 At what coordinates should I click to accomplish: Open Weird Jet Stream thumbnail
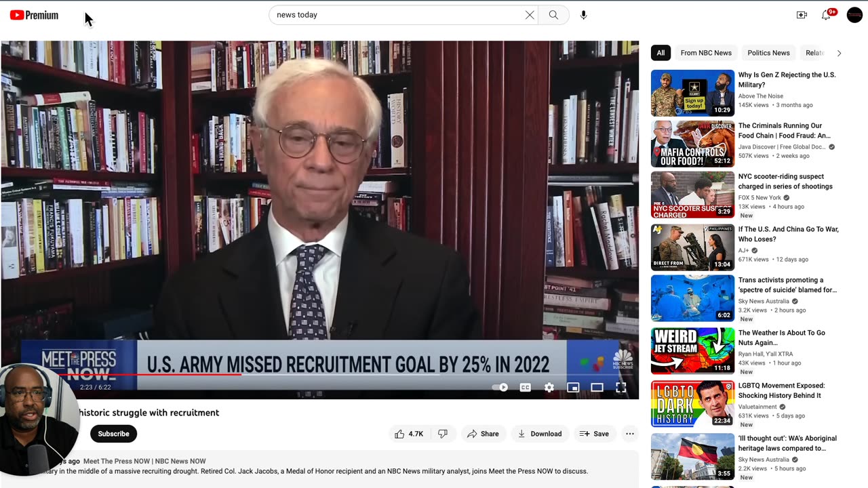[692, 351]
